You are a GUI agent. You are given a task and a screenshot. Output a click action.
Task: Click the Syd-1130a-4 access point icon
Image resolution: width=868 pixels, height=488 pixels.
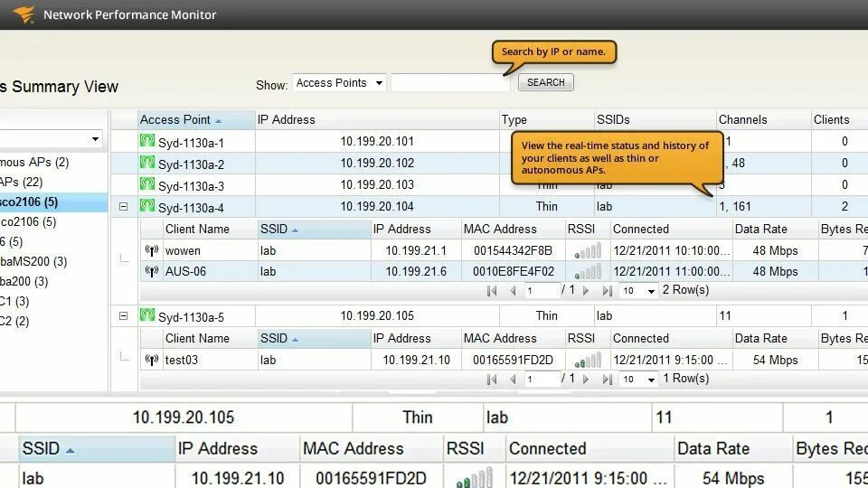(146, 205)
